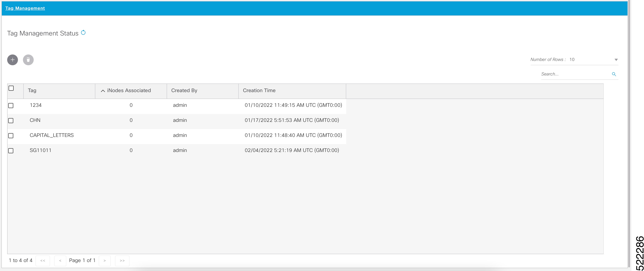Check the 1234 tag row

11,106
